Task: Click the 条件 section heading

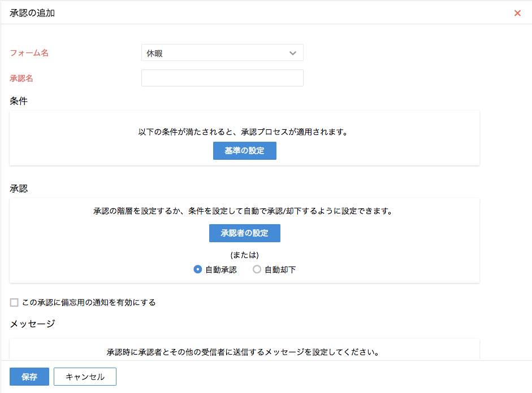Action: pos(19,101)
